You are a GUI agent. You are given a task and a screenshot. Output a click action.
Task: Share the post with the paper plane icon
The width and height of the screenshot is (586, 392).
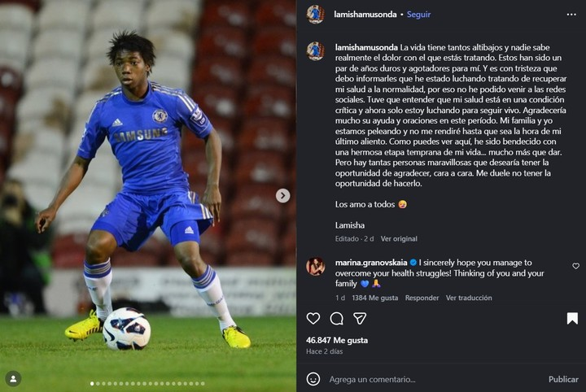point(360,319)
